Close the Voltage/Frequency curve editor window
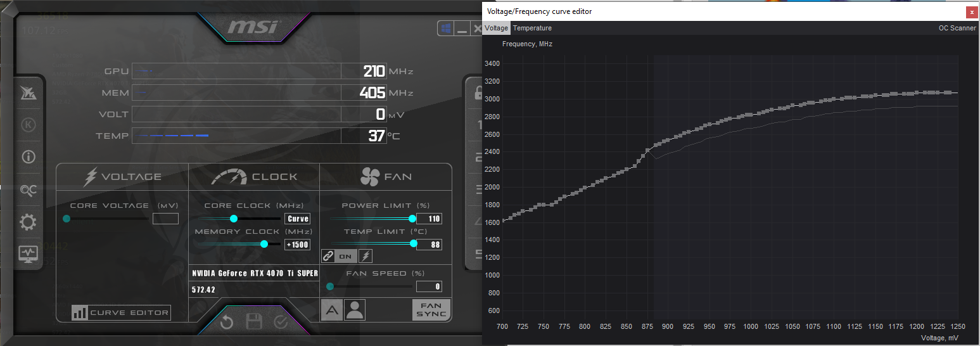The height and width of the screenshot is (346, 980). (x=972, y=12)
